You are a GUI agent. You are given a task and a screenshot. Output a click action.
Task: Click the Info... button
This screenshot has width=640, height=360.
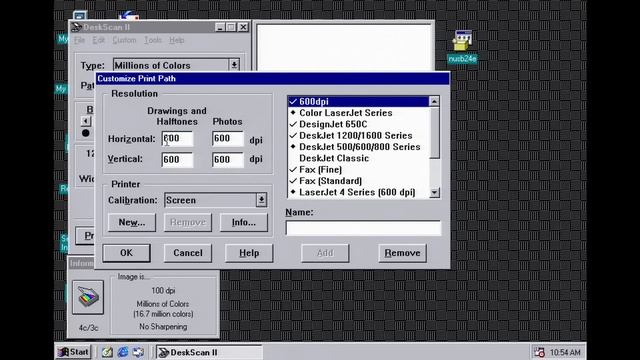(x=244, y=222)
